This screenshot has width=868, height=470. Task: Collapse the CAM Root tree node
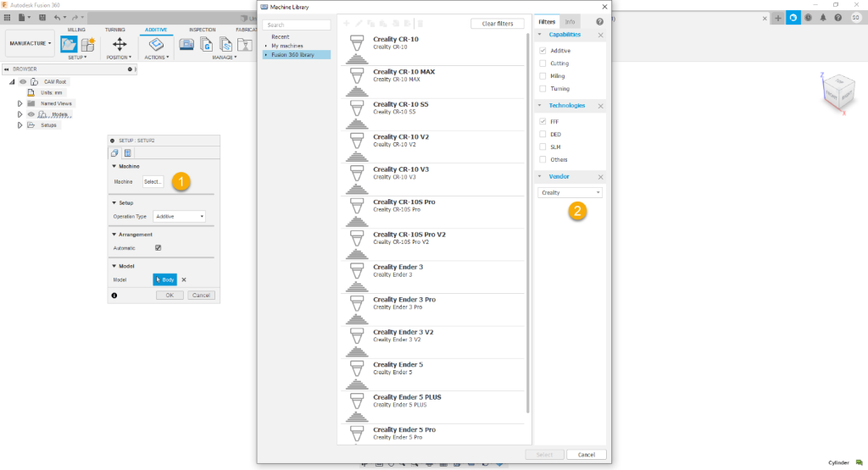point(12,82)
